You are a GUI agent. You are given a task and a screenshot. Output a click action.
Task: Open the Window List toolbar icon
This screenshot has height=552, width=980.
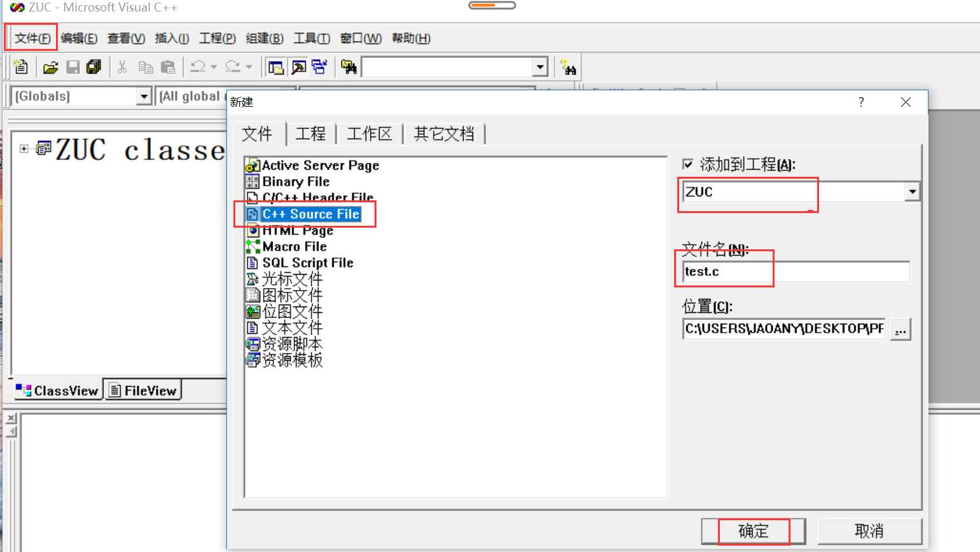[x=319, y=67]
